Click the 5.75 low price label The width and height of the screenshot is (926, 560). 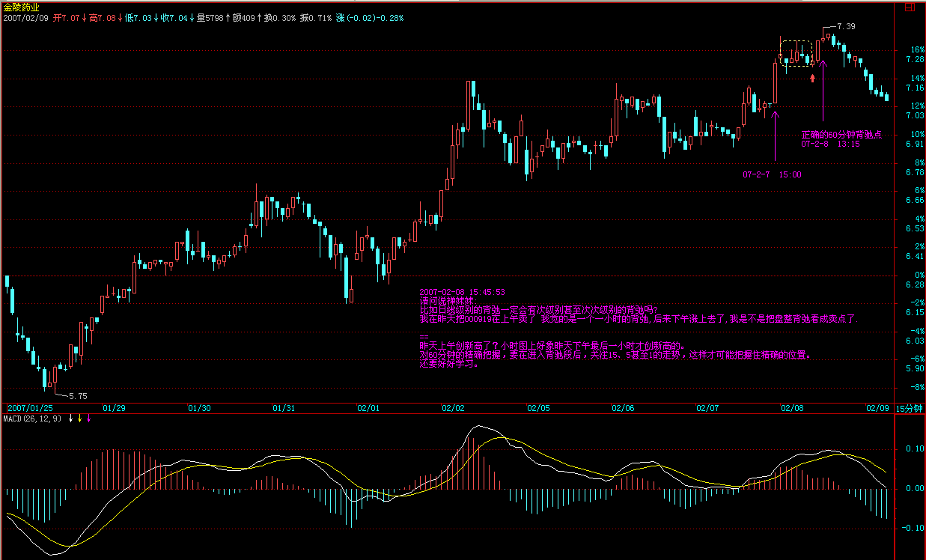(78, 395)
